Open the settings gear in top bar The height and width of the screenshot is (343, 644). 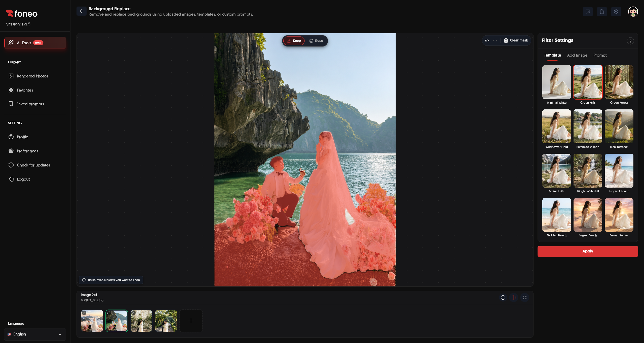pyautogui.click(x=616, y=12)
